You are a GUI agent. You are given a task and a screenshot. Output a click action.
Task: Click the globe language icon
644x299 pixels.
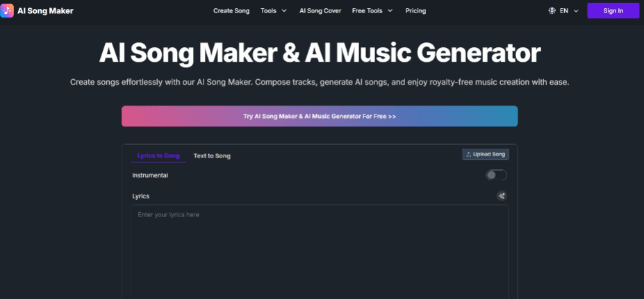coord(552,11)
